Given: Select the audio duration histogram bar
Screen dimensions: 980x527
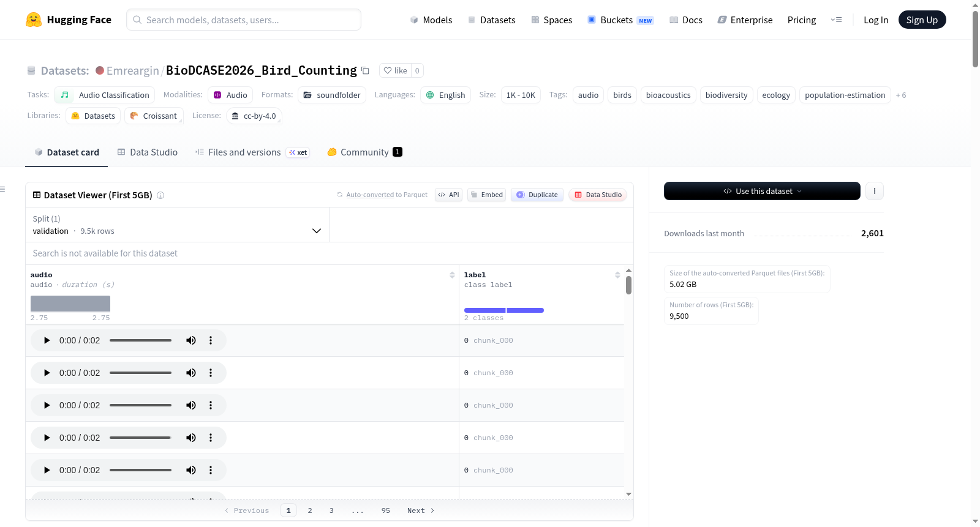Looking at the screenshot, I should coord(70,304).
